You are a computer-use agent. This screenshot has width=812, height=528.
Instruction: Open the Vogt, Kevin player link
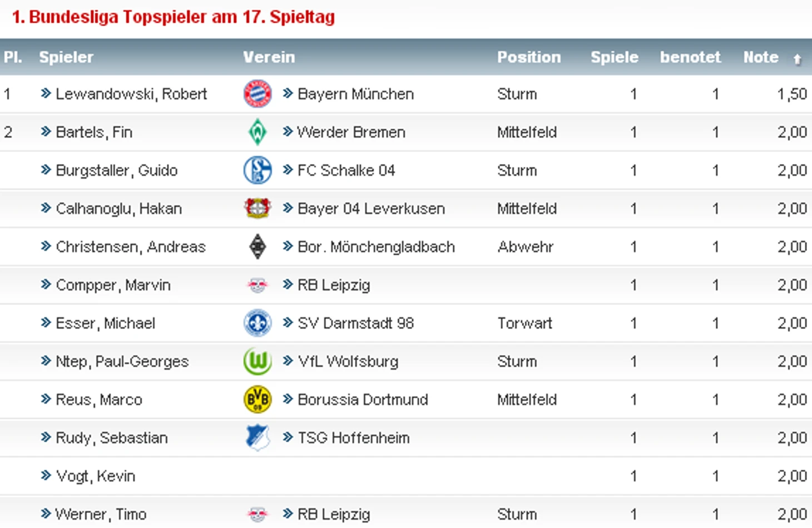(x=95, y=476)
